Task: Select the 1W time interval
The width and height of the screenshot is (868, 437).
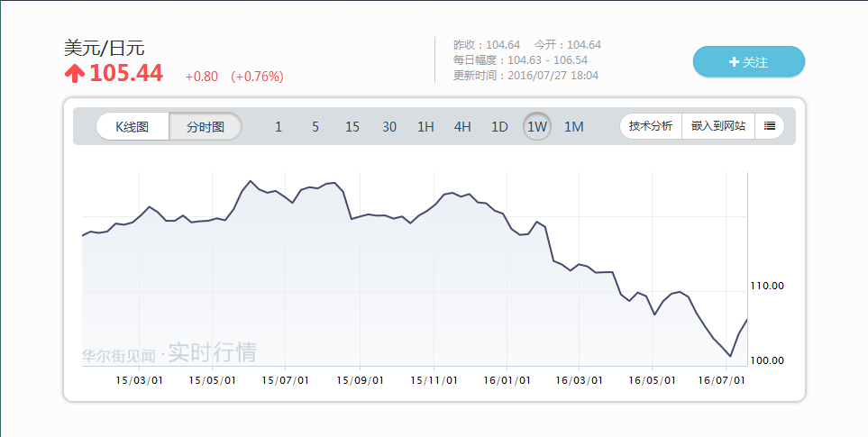Action: 537,127
